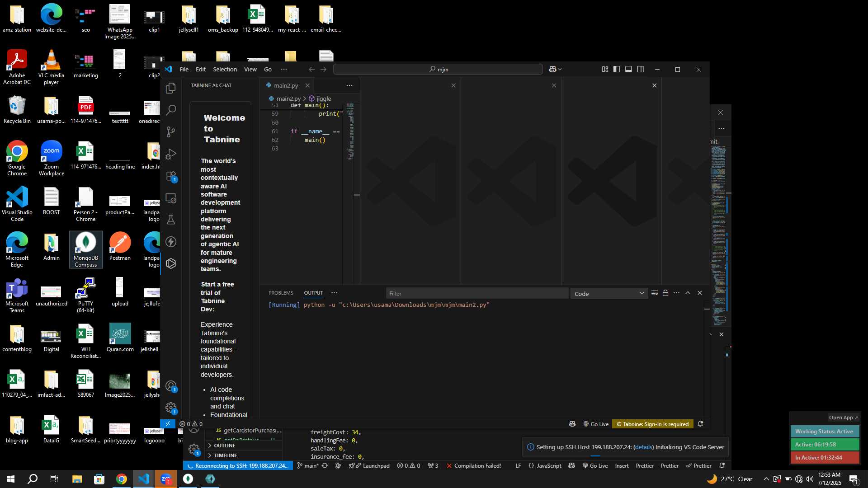
Task: Click the background window's code minimap
Action: click(719, 235)
